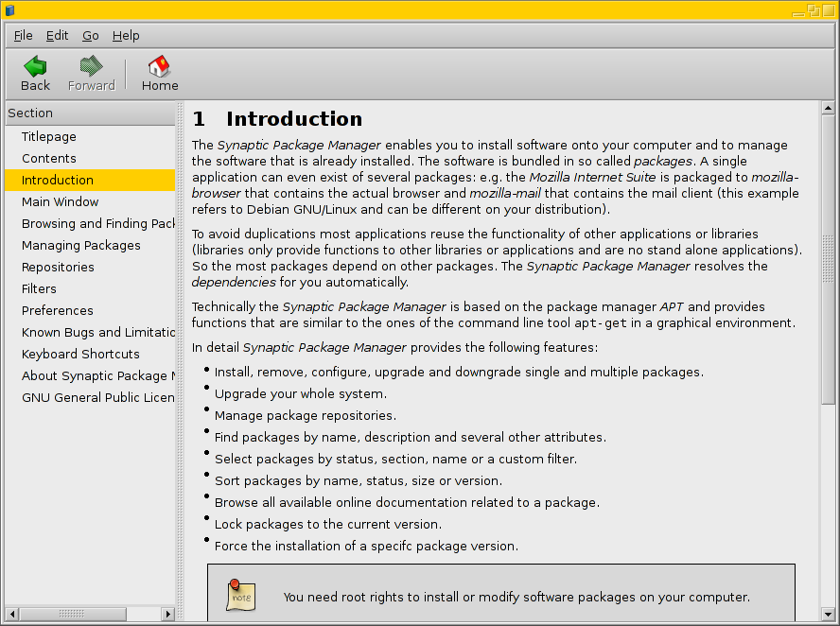
Task: Click the Forward arrow icon
Action: pos(91,66)
